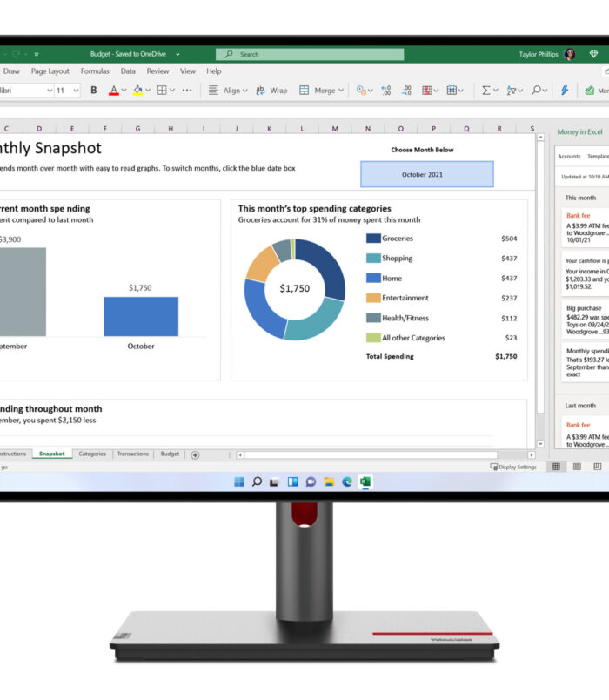Click the Groceries legend color swatch
The image size is (609, 700).
(373, 239)
